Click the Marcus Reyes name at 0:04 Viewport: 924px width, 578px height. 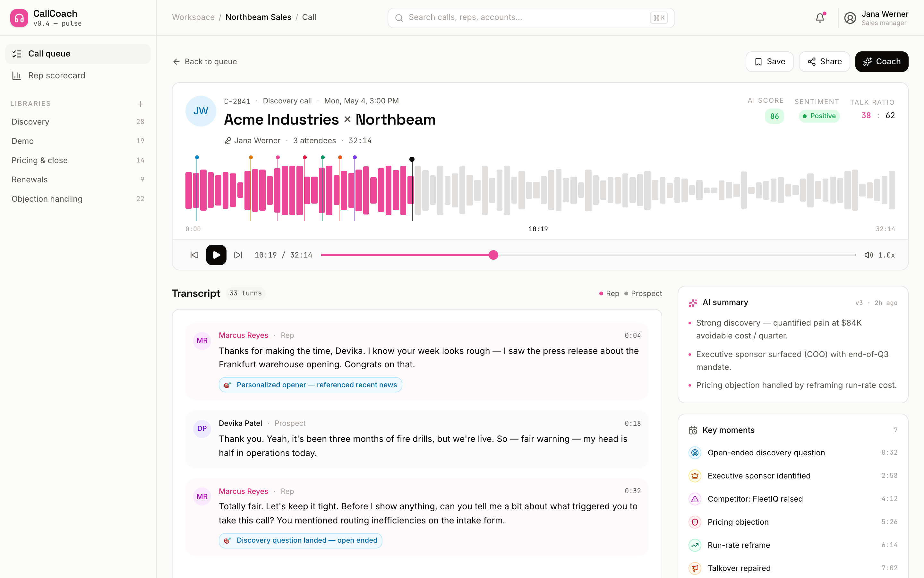pyautogui.click(x=243, y=335)
